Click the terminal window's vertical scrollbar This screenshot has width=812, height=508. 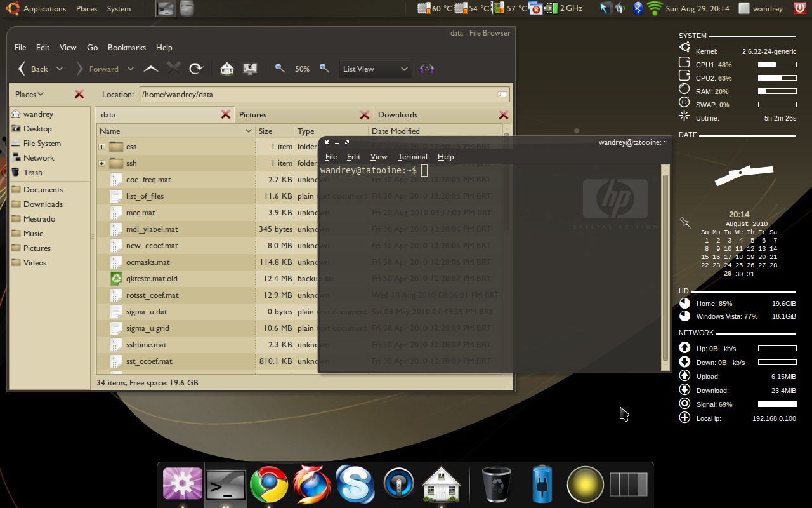click(665, 267)
